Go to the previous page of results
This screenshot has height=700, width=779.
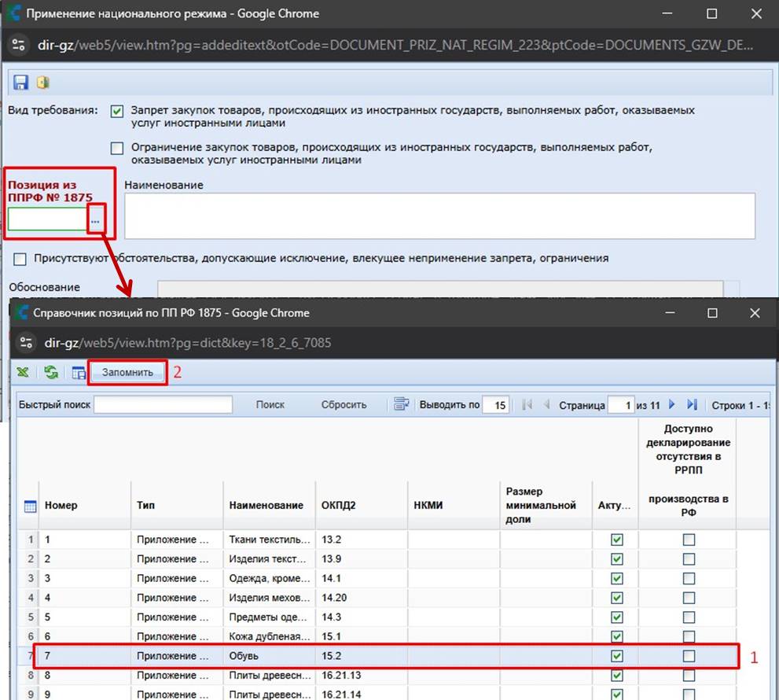coord(546,405)
